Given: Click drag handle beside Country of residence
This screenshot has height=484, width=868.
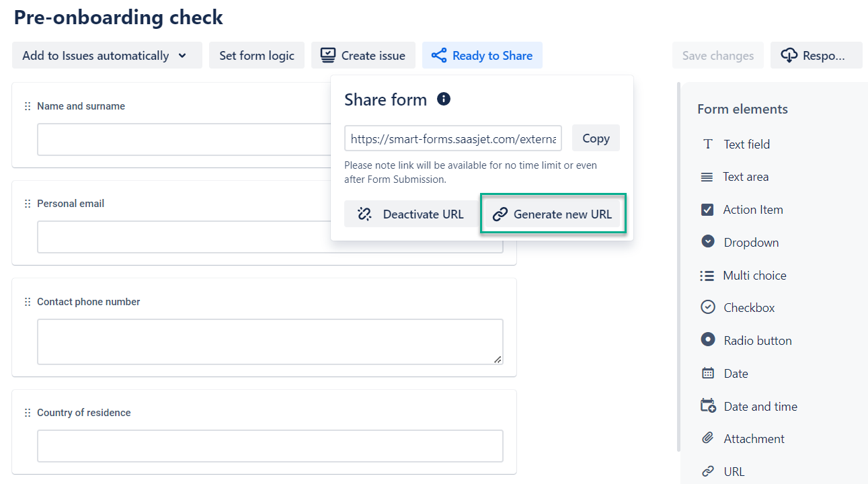Looking at the screenshot, I should (x=28, y=413).
